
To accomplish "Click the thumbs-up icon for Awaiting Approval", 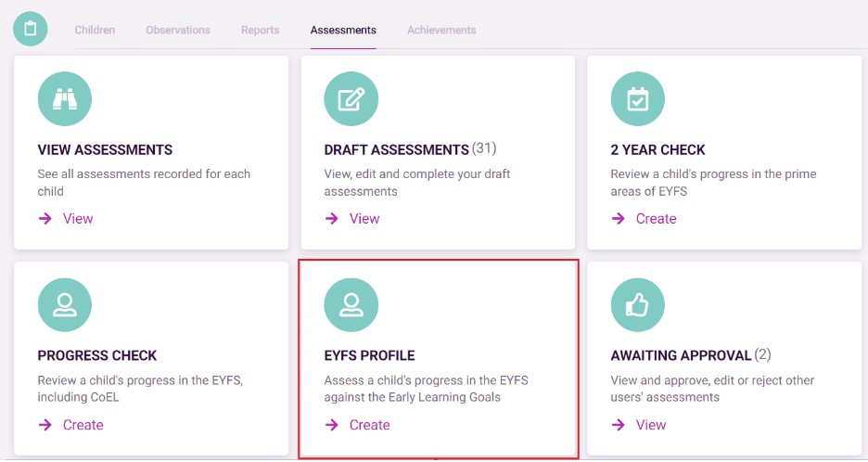I will point(638,304).
